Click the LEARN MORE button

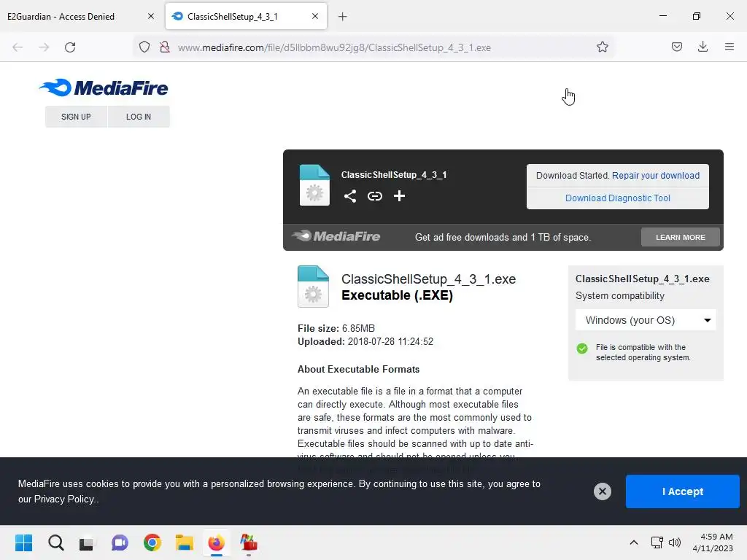pos(681,237)
